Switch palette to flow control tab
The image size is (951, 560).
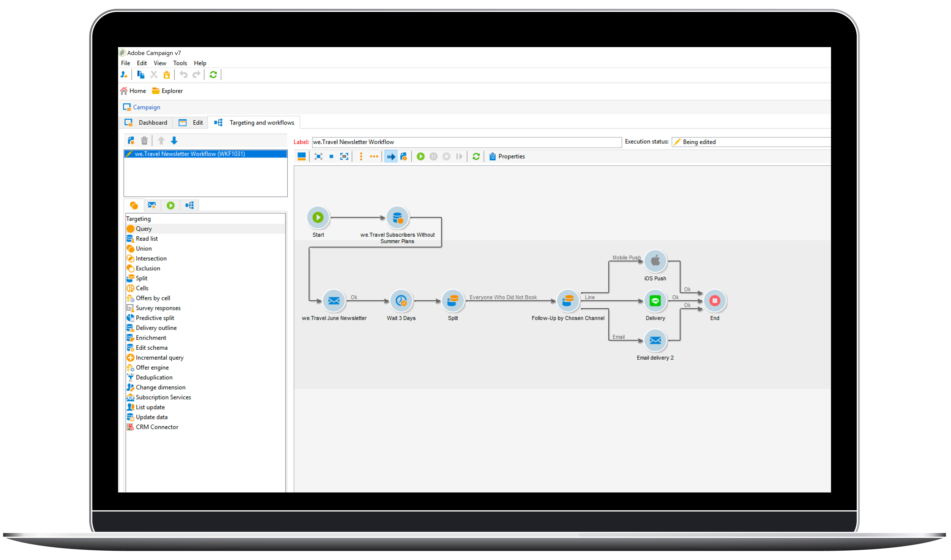pyautogui.click(x=171, y=205)
